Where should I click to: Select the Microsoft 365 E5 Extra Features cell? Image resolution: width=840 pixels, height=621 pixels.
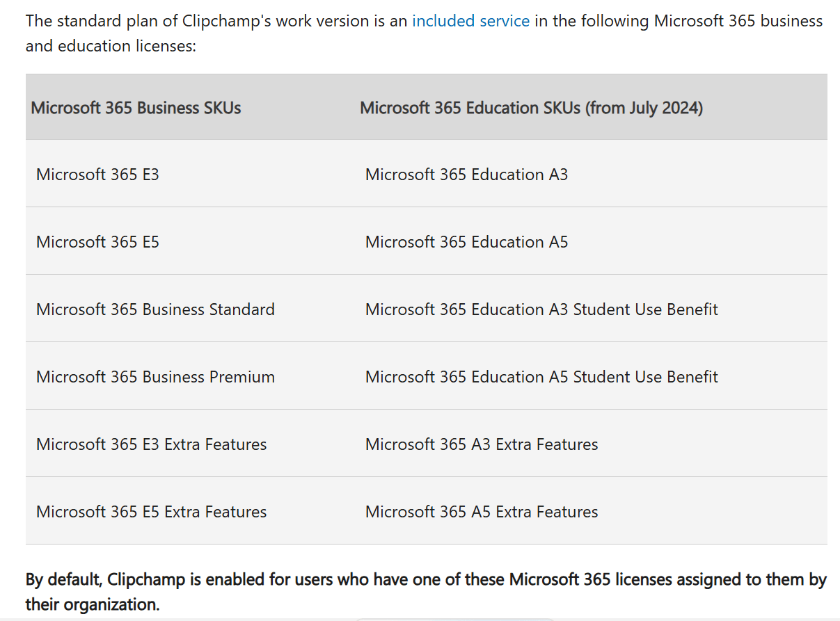tap(151, 511)
